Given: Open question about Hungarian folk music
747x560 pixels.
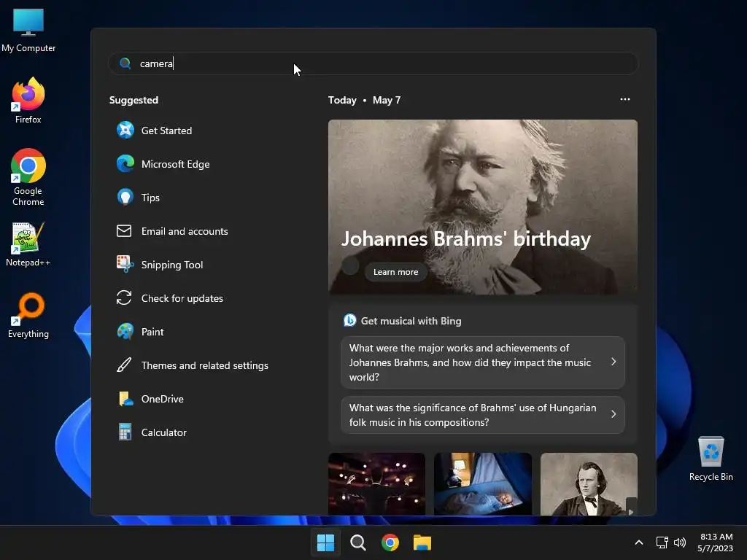Looking at the screenshot, I should tap(483, 415).
